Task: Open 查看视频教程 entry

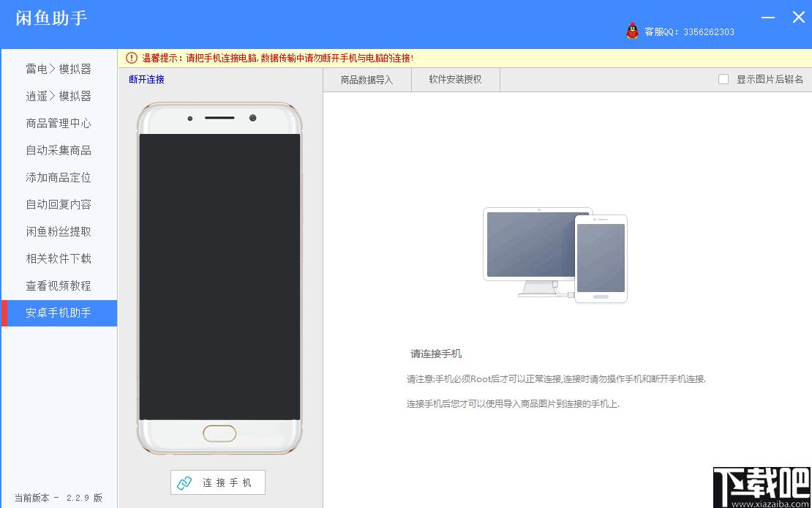Action: (x=59, y=285)
